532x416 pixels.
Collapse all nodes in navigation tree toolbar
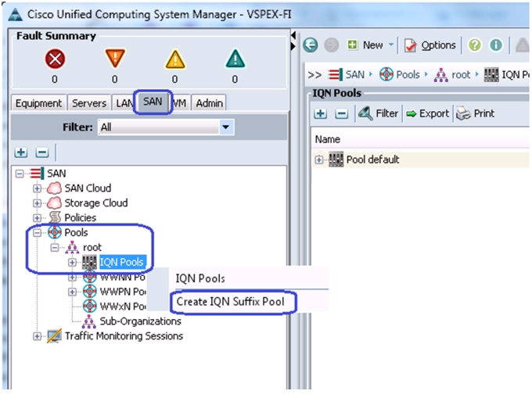(x=42, y=152)
